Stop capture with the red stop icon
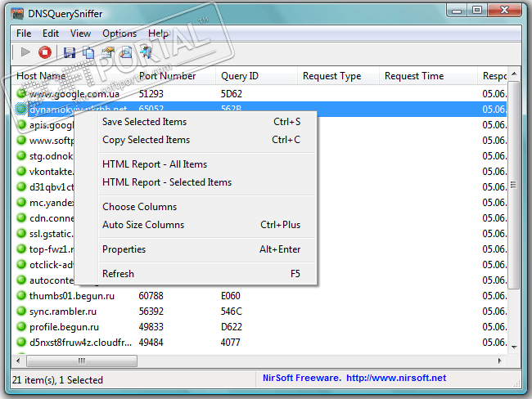The height and width of the screenshot is (399, 532). [x=45, y=52]
